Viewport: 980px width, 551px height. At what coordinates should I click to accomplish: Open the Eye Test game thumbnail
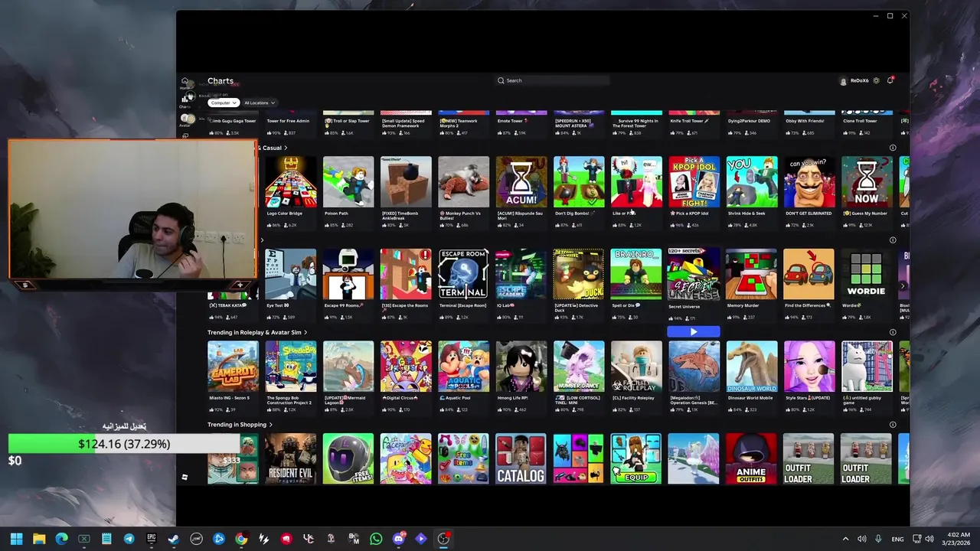point(291,274)
